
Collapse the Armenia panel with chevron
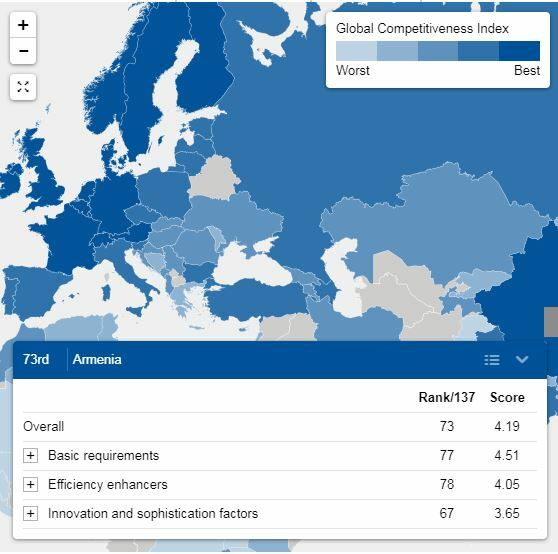[x=522, y=360]
